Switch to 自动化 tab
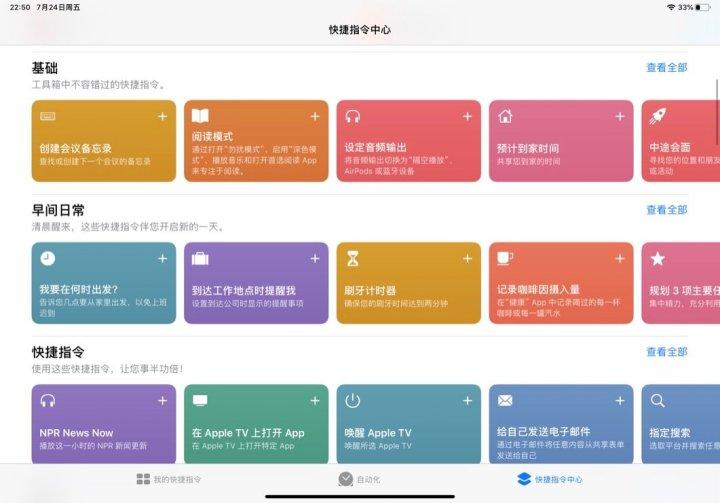The width and height of the screenshot is (720, 503). pyautogui.click(x=359, y=479)
